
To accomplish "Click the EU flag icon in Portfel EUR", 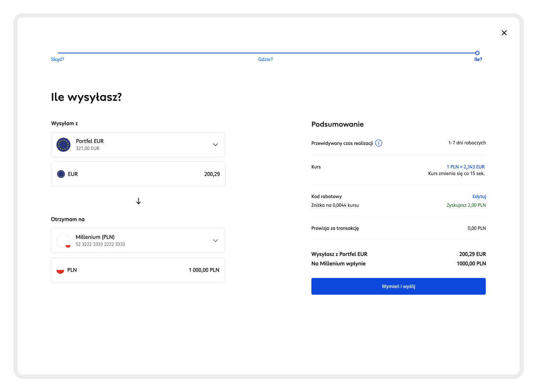I will [63, 145].
